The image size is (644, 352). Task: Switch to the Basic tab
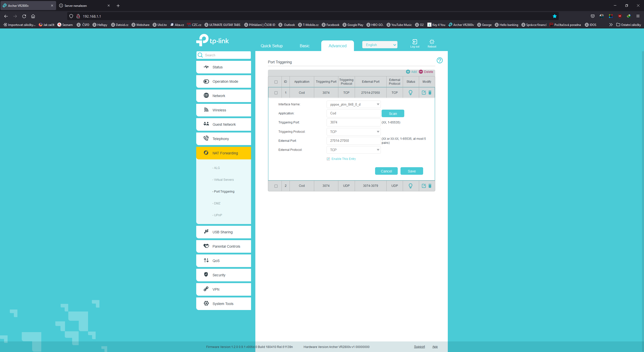pyautogui.click(x=304, y=46)
